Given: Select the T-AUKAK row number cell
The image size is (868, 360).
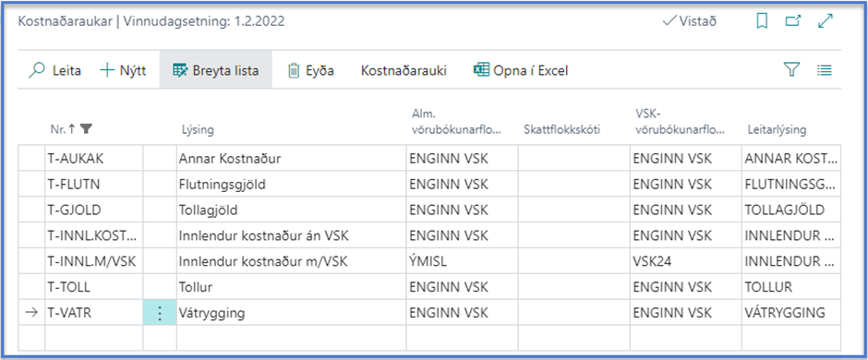Looking at the screenshot, I should (93, 159).
